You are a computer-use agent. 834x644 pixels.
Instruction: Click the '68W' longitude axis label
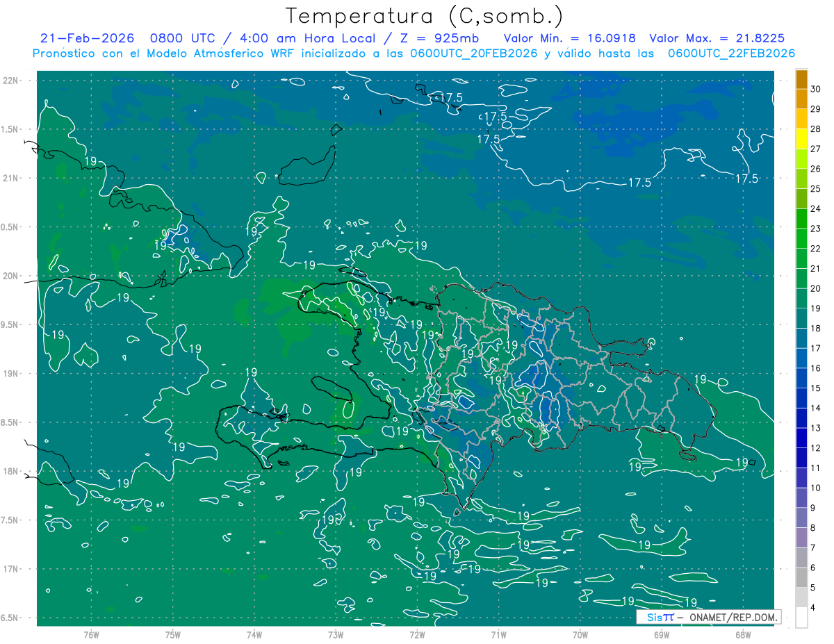[743, 635]
